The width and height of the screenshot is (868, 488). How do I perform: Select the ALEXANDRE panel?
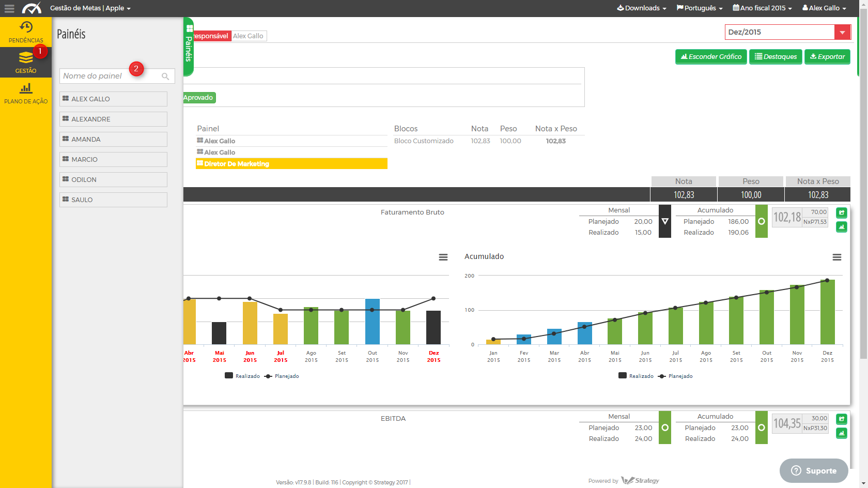pos(113,119)
